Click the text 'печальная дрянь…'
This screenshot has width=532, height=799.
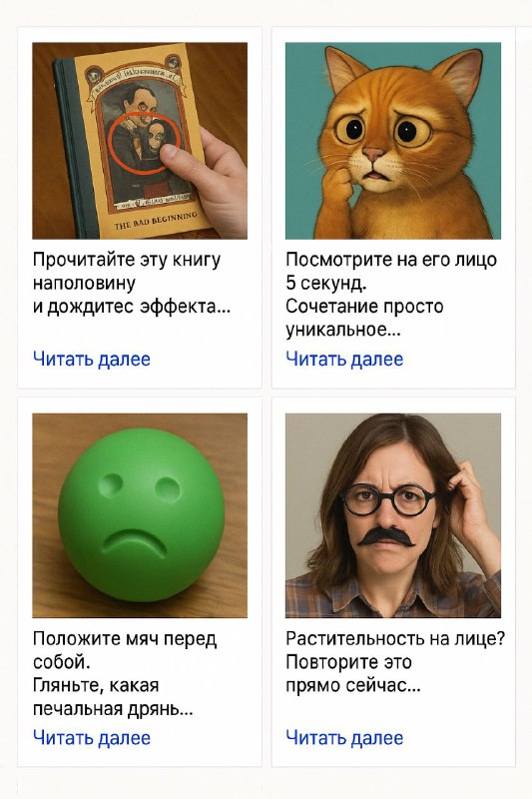click(x=113, y=709)
